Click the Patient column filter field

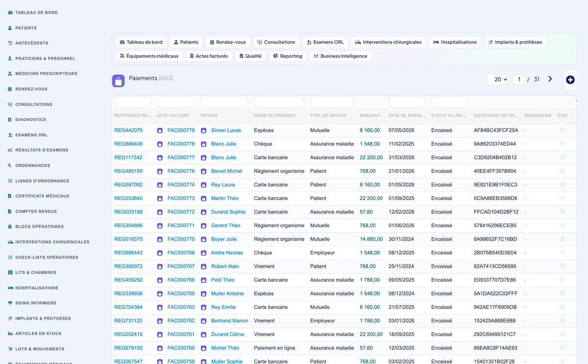pyautogui.click(x=224, y=102)
